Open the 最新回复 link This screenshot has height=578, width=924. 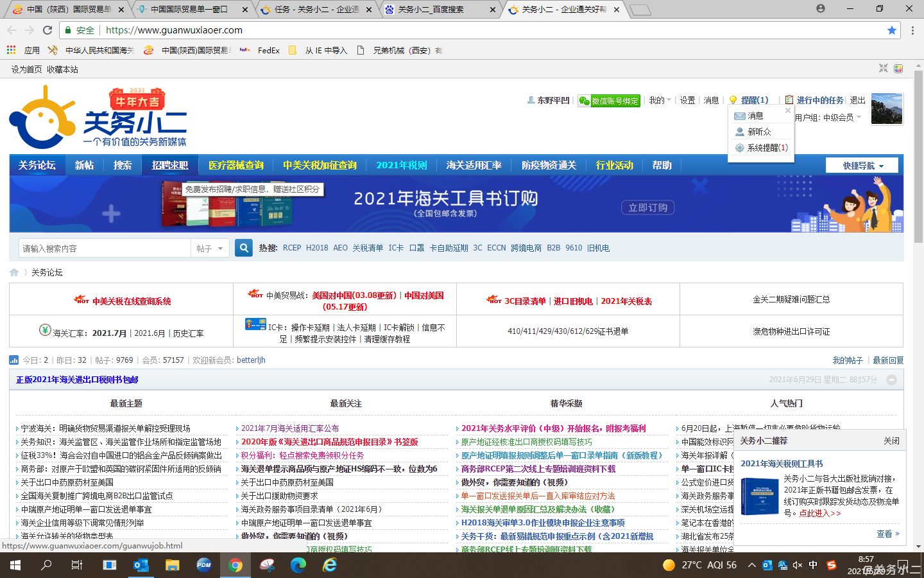pyautogui.click(x=888, y=360)
